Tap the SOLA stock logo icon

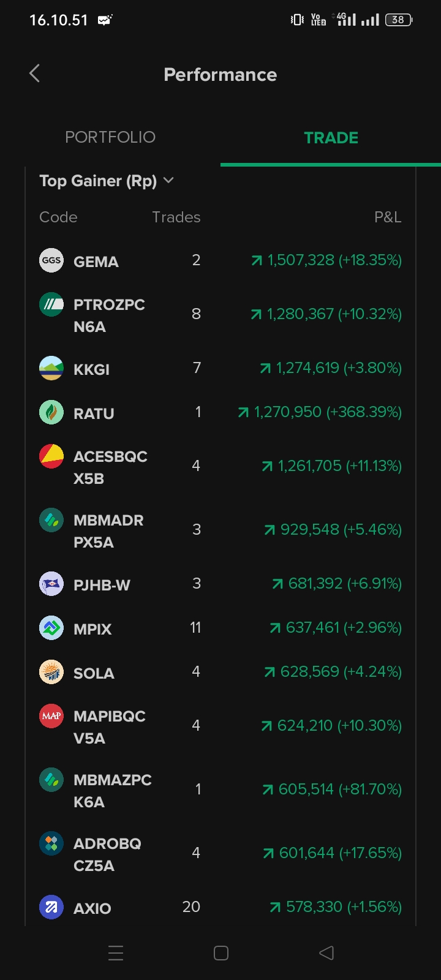(x=51, y=672)
